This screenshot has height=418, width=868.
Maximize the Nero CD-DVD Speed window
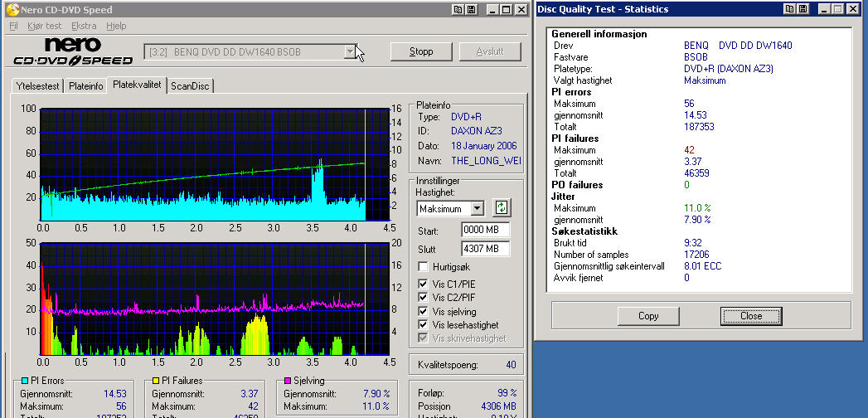click(507, 9)
